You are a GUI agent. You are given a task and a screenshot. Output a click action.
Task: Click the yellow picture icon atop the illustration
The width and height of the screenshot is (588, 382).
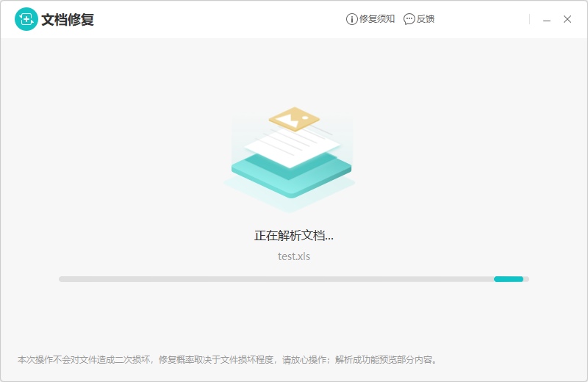(294, 118)
